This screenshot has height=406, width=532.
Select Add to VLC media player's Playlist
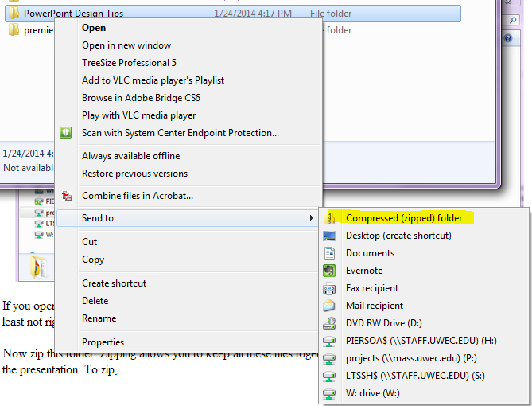click(x=153, y=80)
